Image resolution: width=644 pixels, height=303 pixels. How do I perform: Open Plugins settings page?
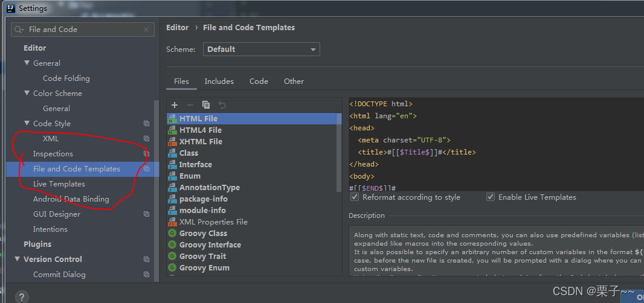[37, 244]
